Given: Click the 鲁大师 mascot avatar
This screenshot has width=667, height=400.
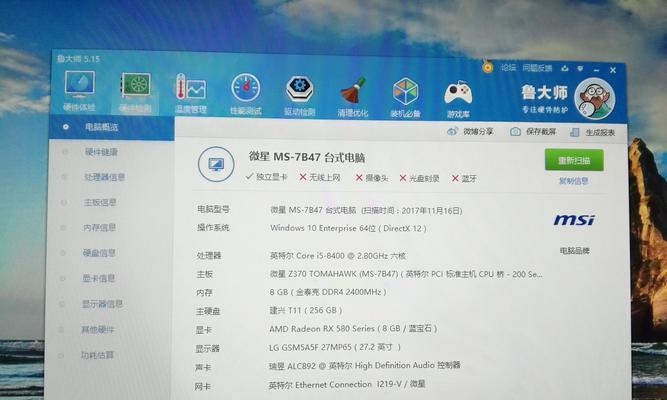Looking at the screenshot, I should click(x=594, y=99).
